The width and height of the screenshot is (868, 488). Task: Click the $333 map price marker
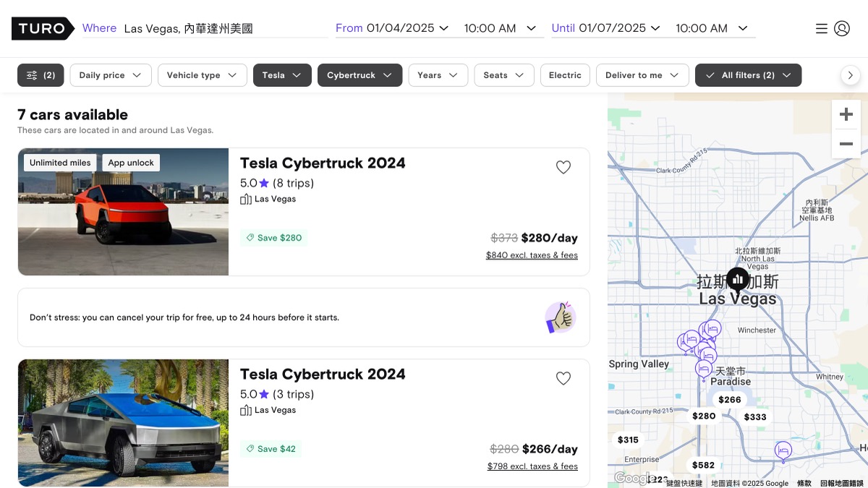click(x=755, y=417)
